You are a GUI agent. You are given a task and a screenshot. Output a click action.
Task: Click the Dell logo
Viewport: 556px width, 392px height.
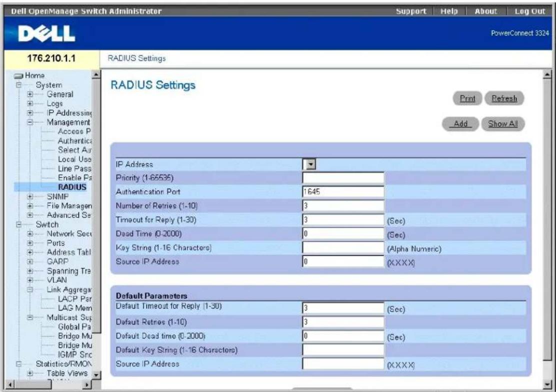[x=46, y=34]
